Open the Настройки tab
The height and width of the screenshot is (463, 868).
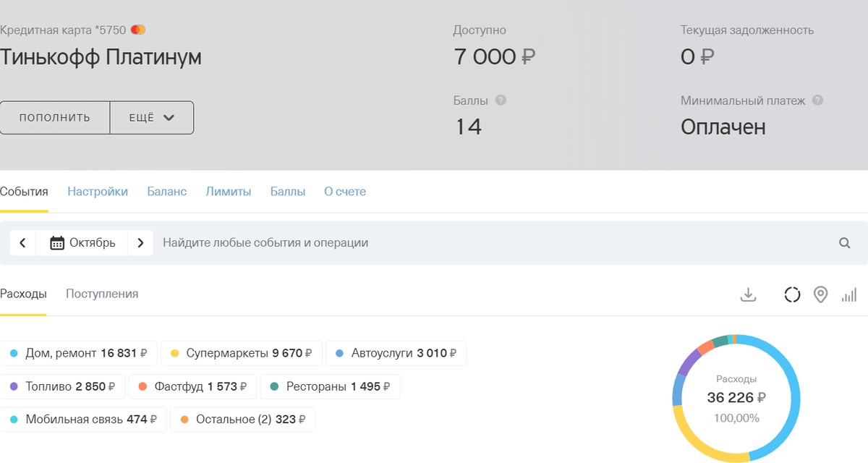click(98, 192)
